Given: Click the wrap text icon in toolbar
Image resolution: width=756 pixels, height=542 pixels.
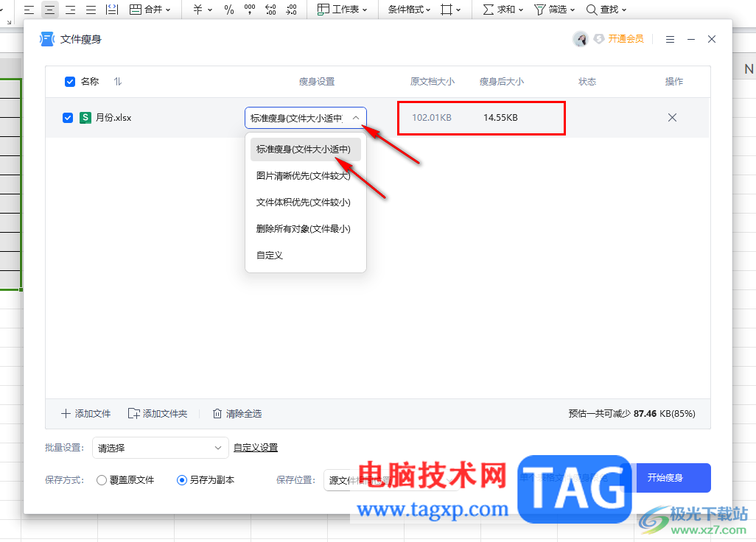Looking at the screenshot, I should point(112,10).
